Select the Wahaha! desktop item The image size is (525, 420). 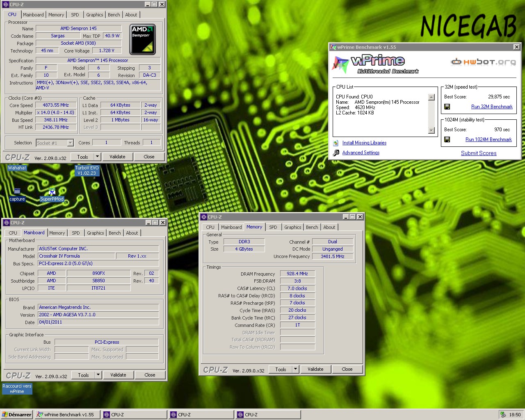(x=17, y=168)
